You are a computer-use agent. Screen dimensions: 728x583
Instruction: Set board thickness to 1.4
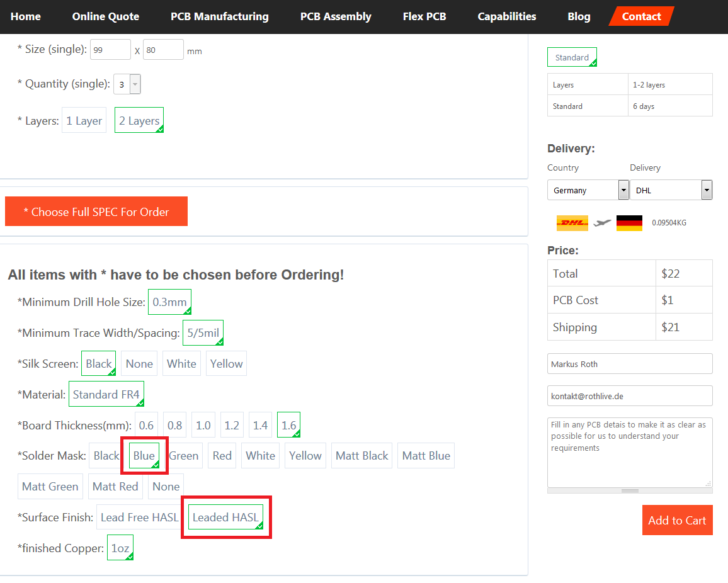pos(260,425)
